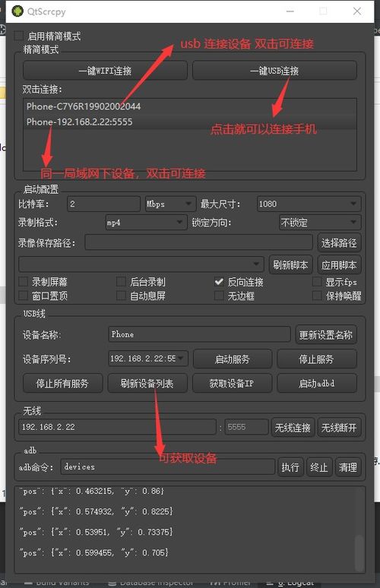This screenshot has width=380, height=588.
Task: Expand the 最大尺寸 1080 dropdown
Action: (309, 204)
